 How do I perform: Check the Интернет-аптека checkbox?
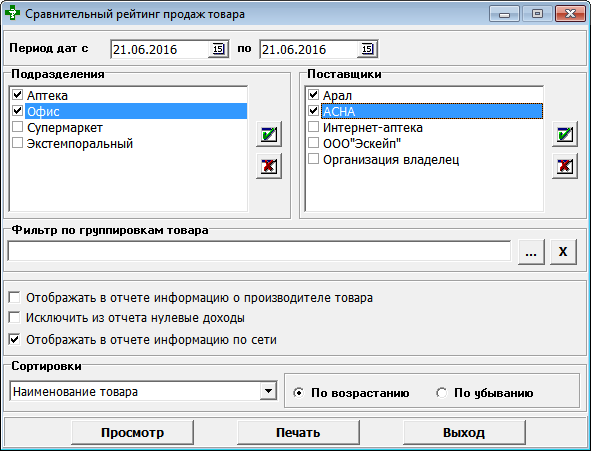[313, 127]
